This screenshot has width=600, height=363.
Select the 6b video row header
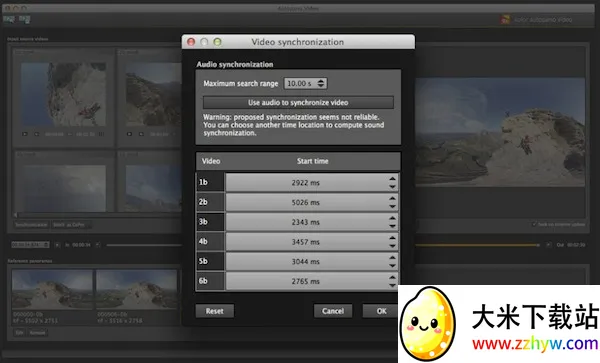210,281
